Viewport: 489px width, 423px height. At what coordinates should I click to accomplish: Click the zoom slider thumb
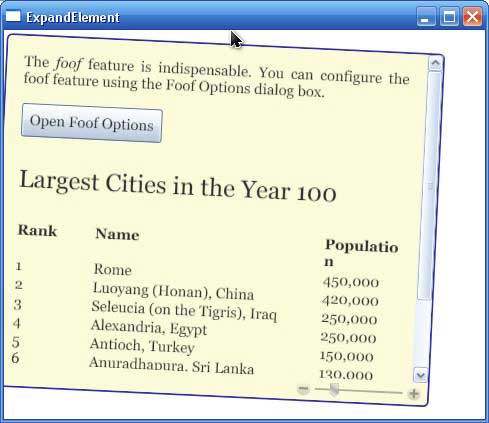(334, 390)
